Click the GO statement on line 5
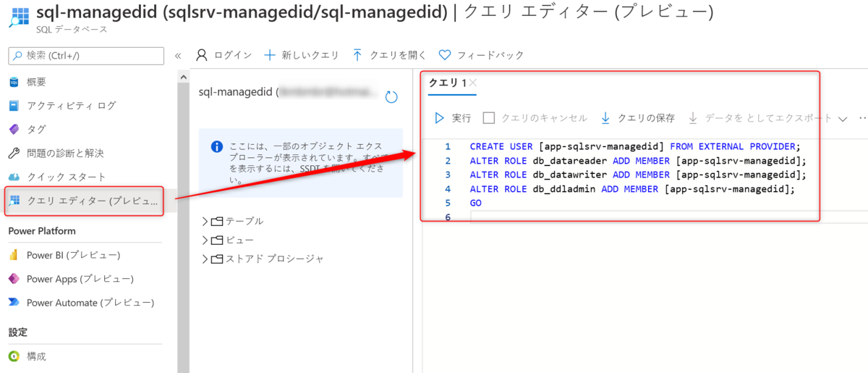The image size is (868, 373). tap(475, 204)
